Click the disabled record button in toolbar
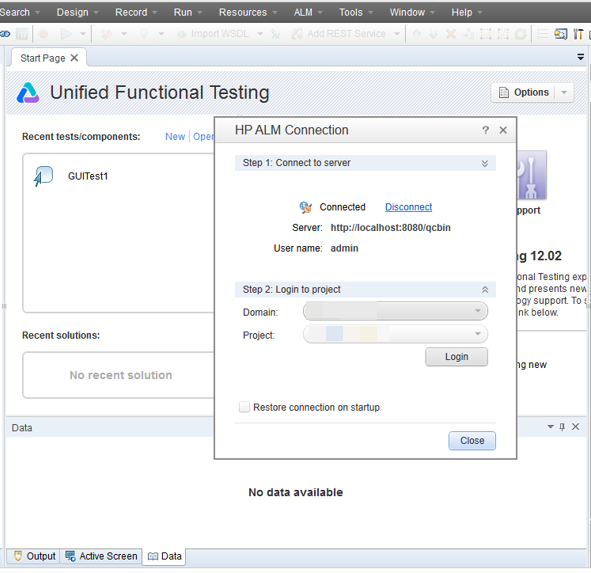 44,34
